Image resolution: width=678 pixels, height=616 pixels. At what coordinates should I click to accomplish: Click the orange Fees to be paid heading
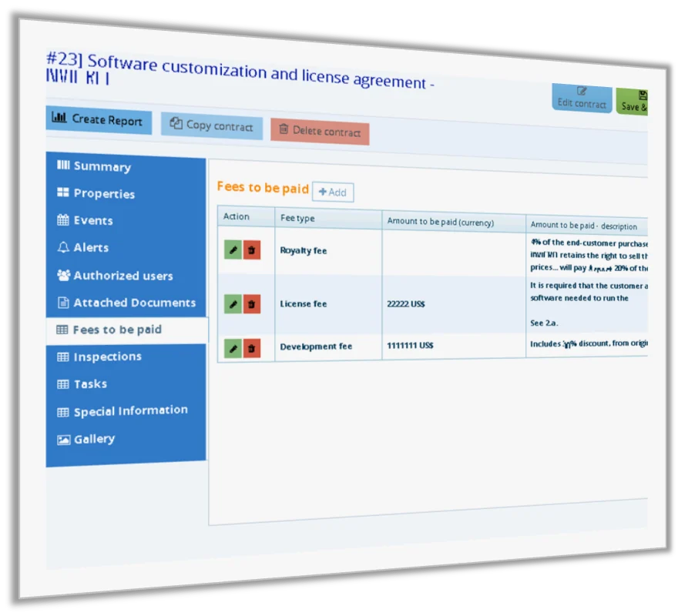[263, 188]
